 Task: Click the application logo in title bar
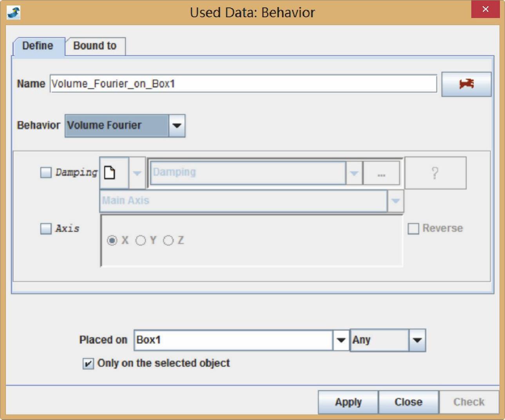click(x=14, y=12)
